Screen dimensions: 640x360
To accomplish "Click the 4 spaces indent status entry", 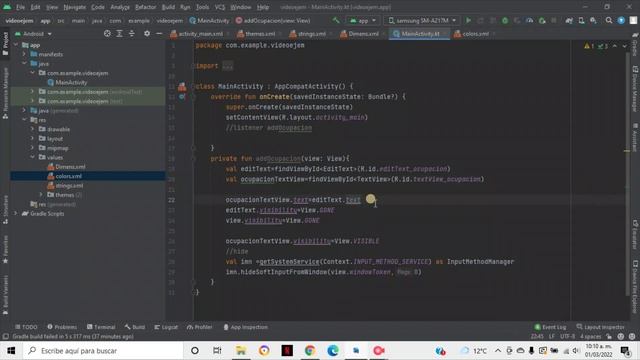I will tap(591, 336).
